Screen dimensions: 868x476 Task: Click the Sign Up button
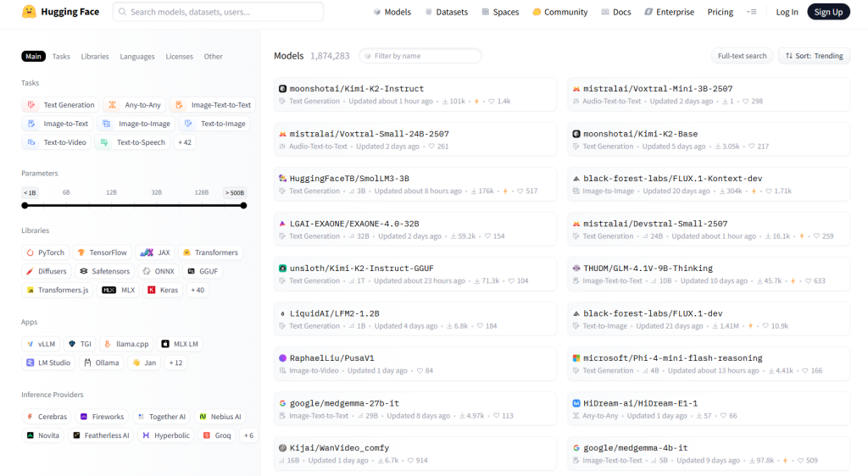828,12
